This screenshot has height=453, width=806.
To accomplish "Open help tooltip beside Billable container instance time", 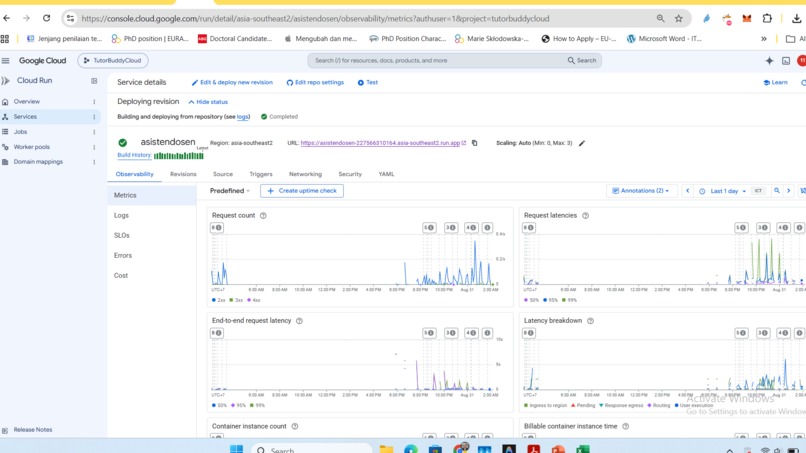I will (625, 426).
